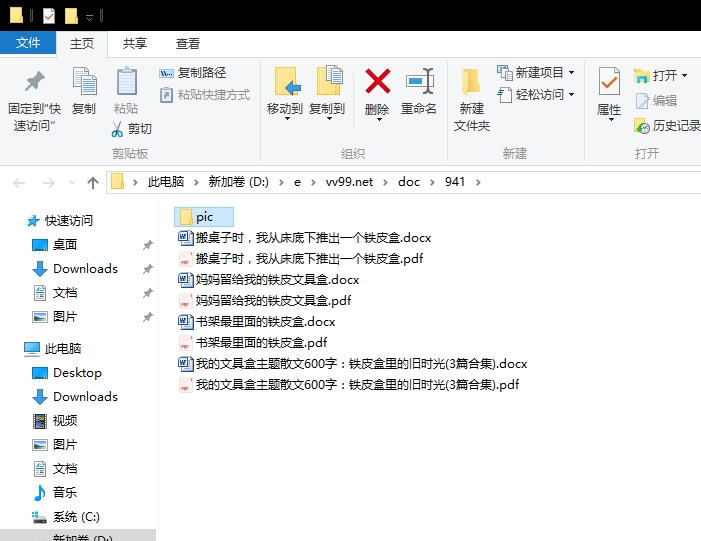701x541 pixels.
Task: Click the Copy to (复制到) icon
Action: click(329, 80)
